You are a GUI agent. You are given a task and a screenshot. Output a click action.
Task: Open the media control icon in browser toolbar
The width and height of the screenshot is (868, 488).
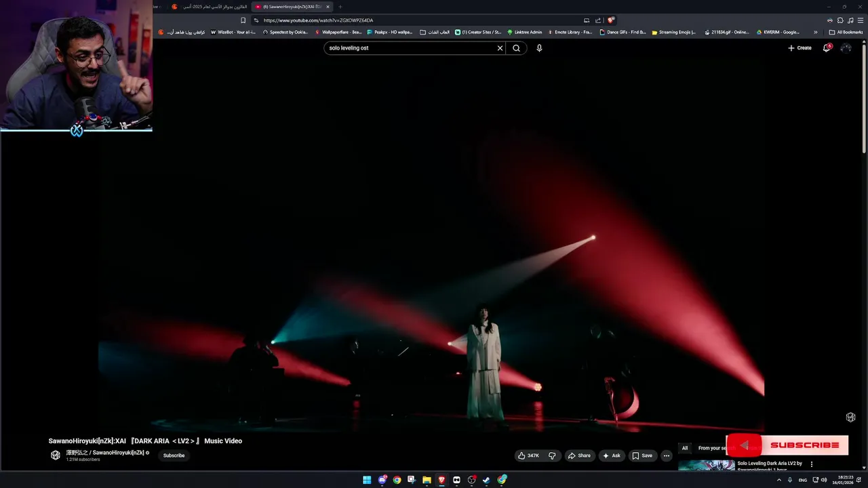coord(850,20)
